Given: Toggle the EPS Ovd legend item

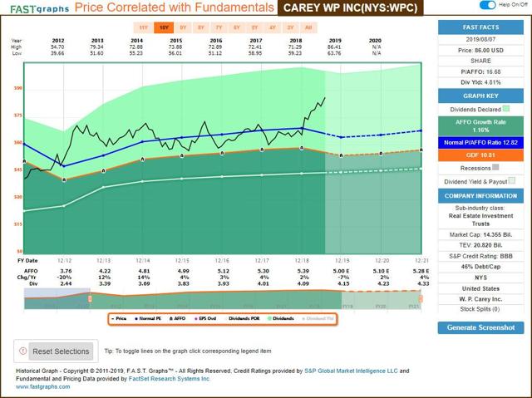Looking at the screenshot, I should pos(205,319).
